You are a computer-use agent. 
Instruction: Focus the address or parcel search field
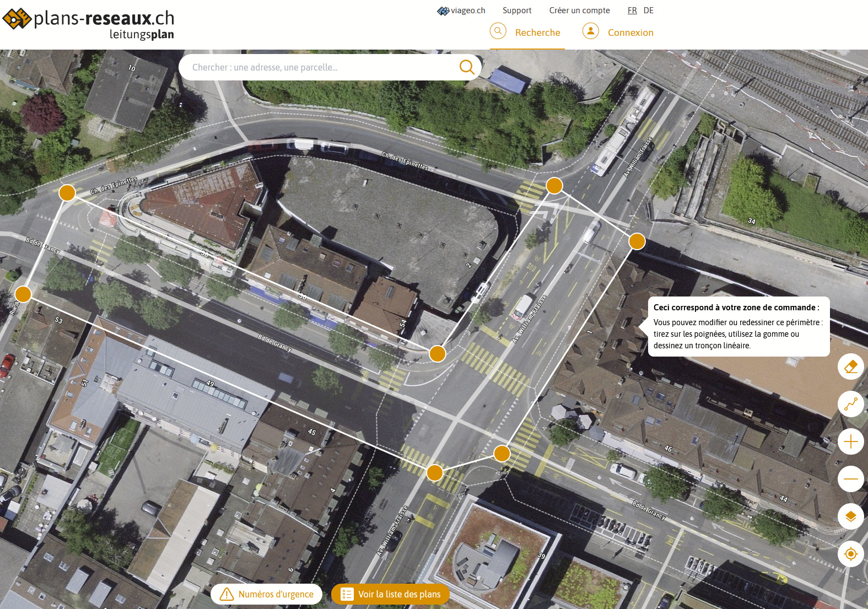(x=320, y=67)
